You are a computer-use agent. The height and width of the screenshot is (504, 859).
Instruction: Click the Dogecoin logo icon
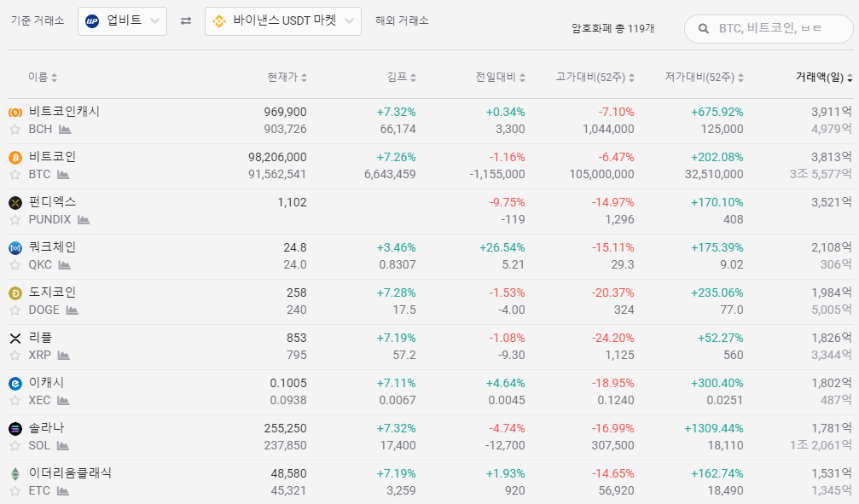[15, 293]
